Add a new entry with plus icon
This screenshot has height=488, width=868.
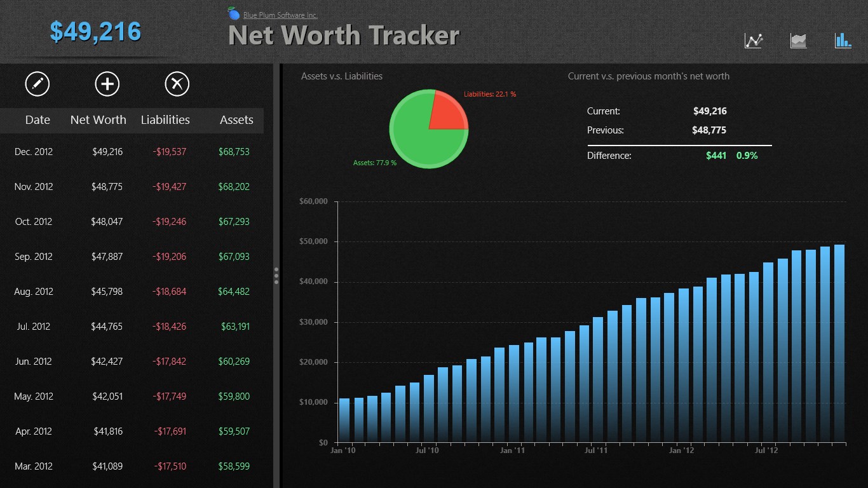tap(107, 84)
